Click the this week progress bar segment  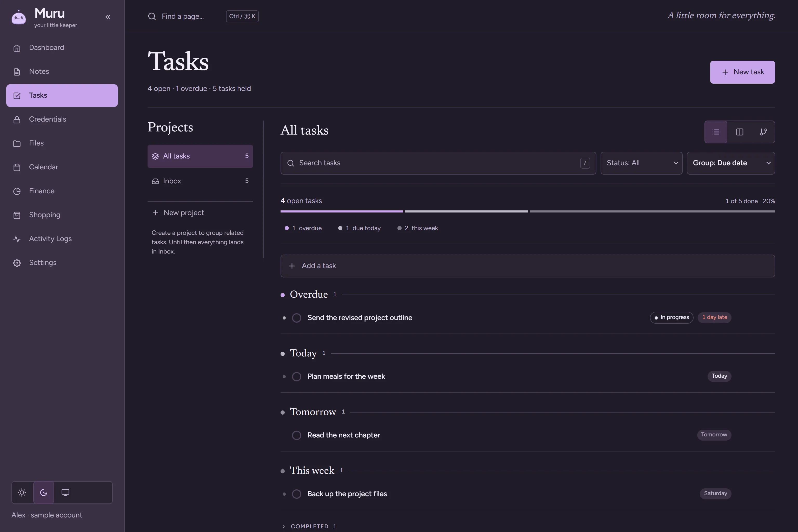pos(653,212)
